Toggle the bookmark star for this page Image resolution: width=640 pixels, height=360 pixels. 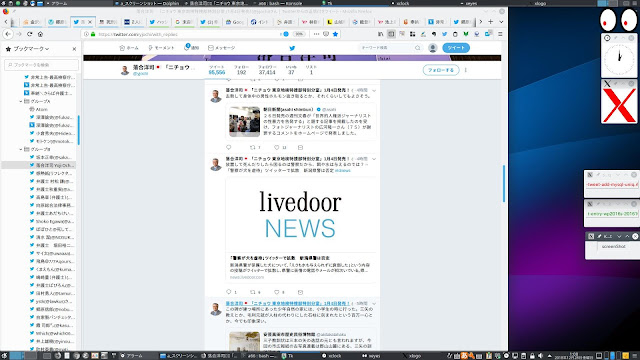tap(336, 34)
